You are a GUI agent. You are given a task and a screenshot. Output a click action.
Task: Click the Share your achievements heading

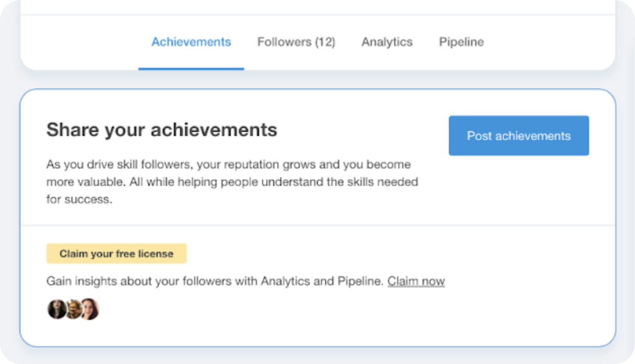pos(162,129)
